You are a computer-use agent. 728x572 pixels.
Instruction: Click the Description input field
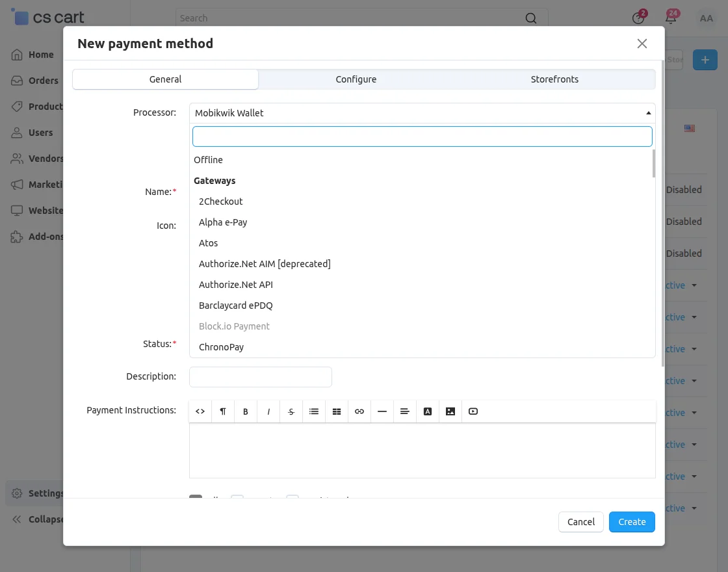coord(261,377)
